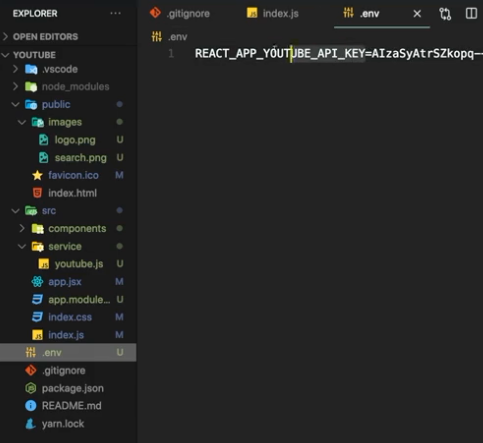Open youtube.js in the file tree
Screen dimensions: 483x443
click(79, 264)
